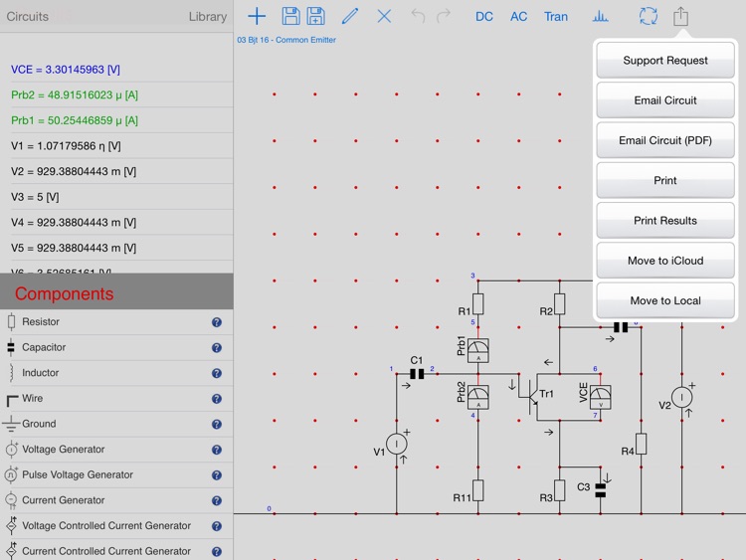Select the Pulse Voltage Generator component
This screenshot has height=560, width=746.
pyautogui.click(x=116, y=474)
